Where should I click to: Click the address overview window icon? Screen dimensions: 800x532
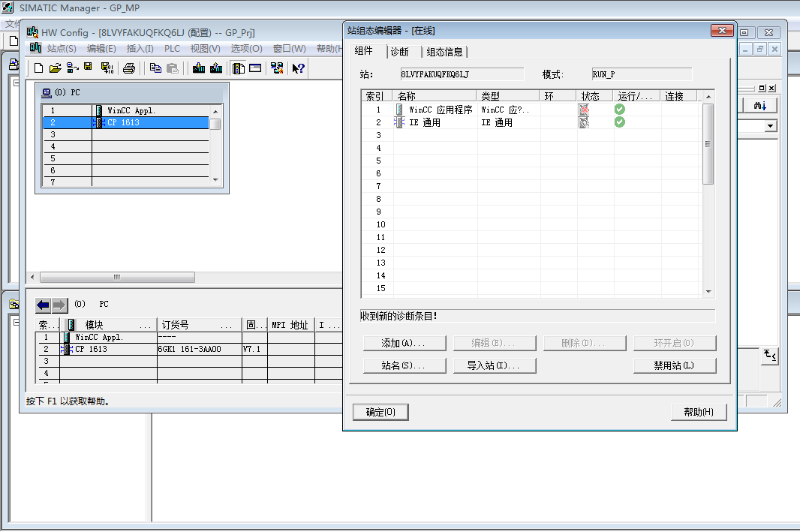point(255,68)
